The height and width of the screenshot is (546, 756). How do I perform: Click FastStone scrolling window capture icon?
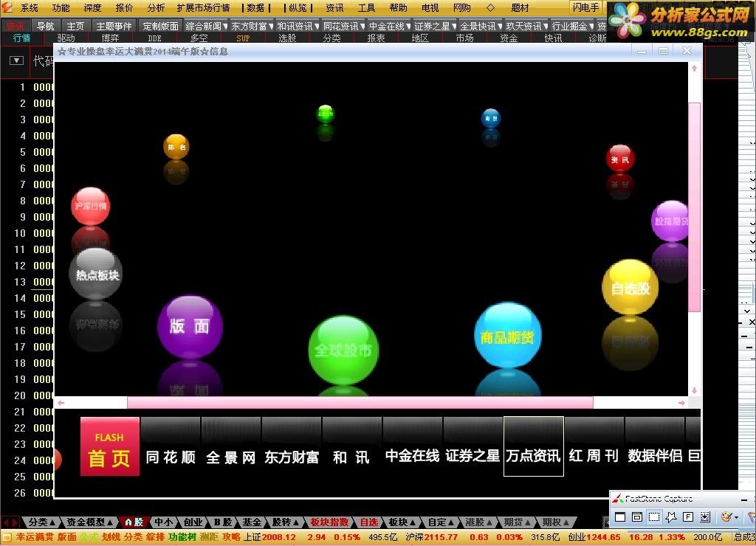[705, 517]
